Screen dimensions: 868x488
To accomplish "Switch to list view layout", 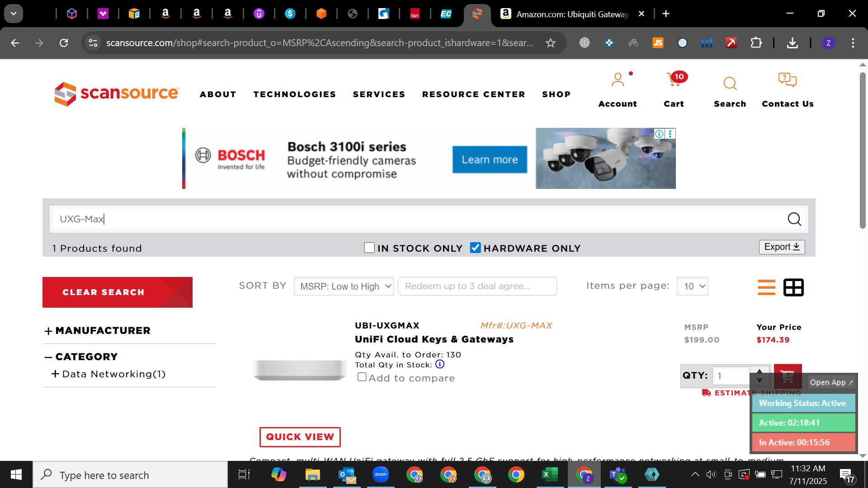I will tap(766, 287).
